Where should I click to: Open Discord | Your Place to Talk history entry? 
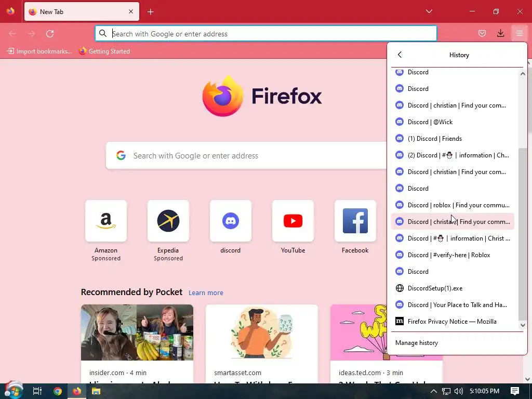coord(453,304)
